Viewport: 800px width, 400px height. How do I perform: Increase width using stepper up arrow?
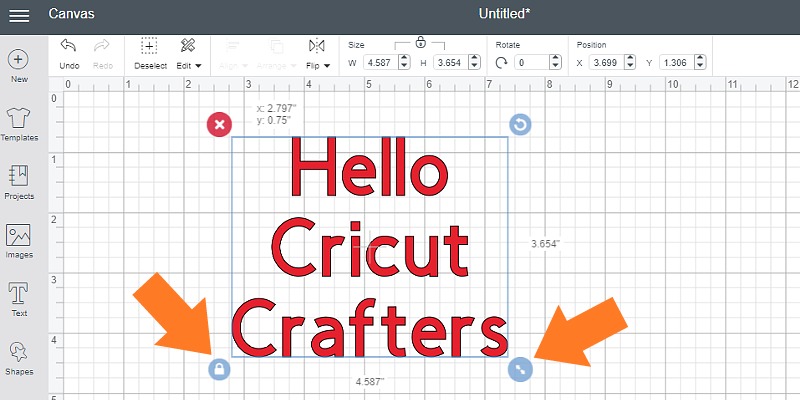(404, 59)
